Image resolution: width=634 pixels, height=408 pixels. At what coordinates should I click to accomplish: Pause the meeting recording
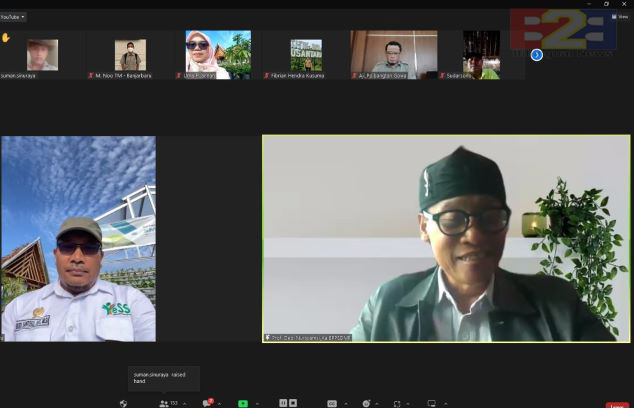point(283,403)
